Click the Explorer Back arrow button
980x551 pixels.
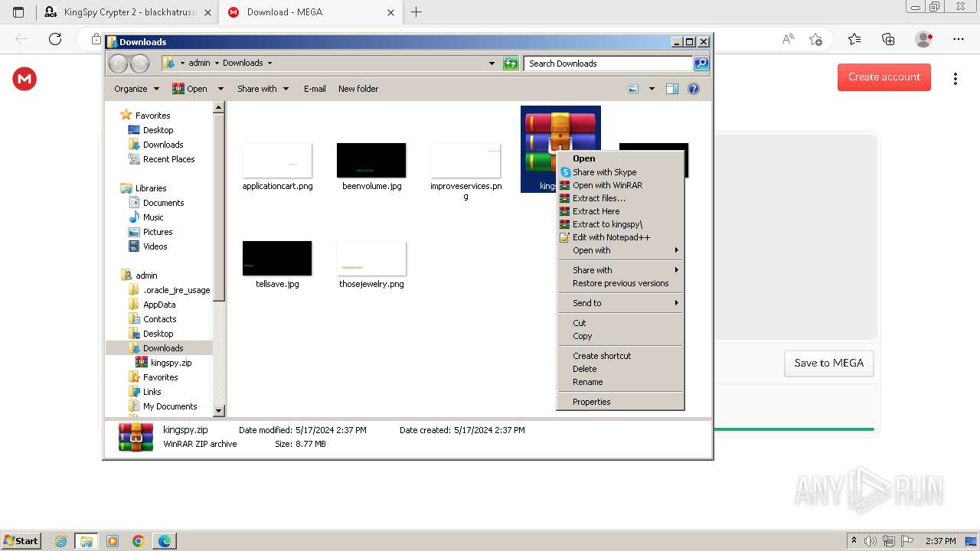click(118, 64)
